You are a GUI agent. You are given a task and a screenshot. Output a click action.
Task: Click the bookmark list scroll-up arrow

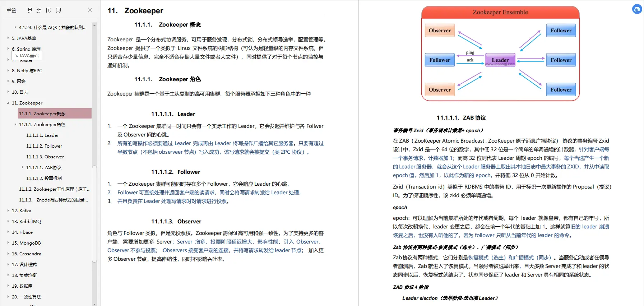point(94,25)
